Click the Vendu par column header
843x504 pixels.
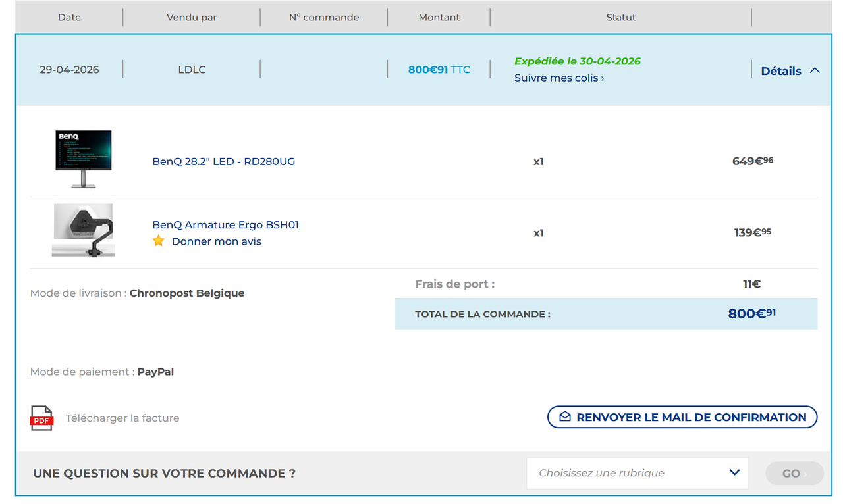192,18
